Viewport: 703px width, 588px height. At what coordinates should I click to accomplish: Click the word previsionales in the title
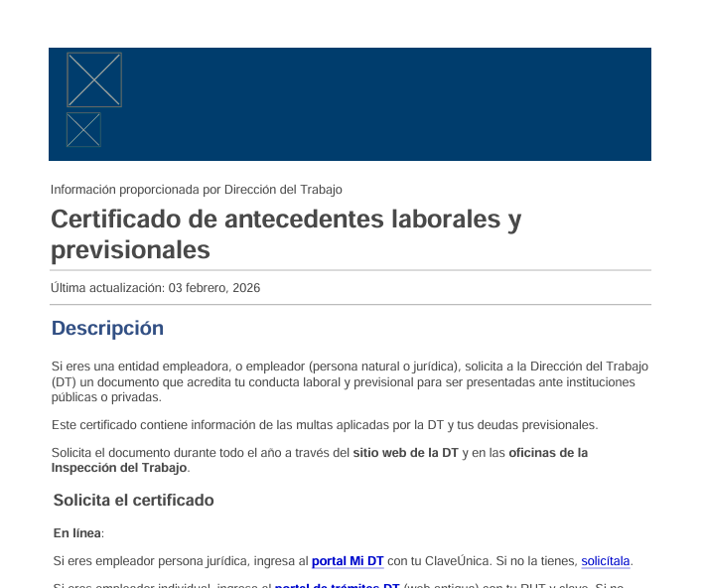coord(130,249)
